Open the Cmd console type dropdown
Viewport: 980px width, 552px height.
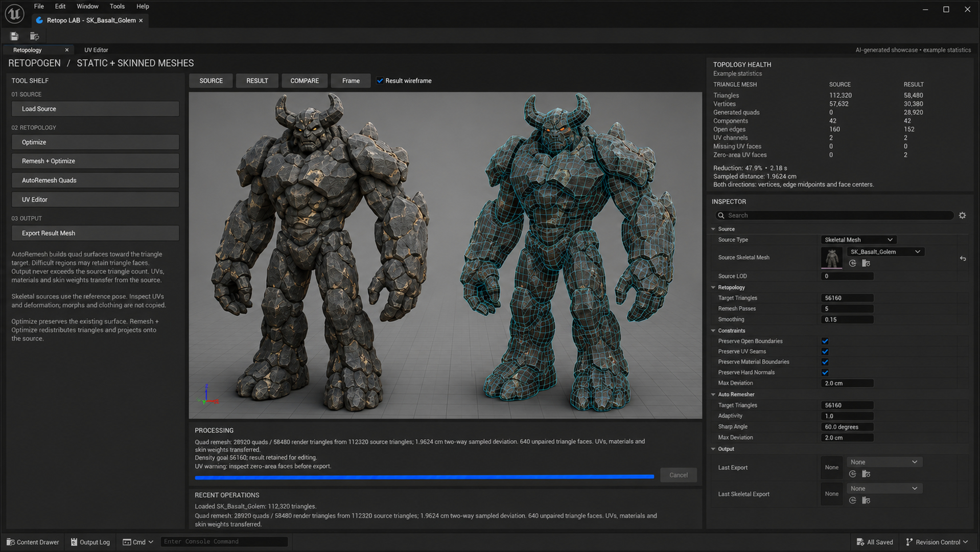pyautogui.click(x=138, y=542)
